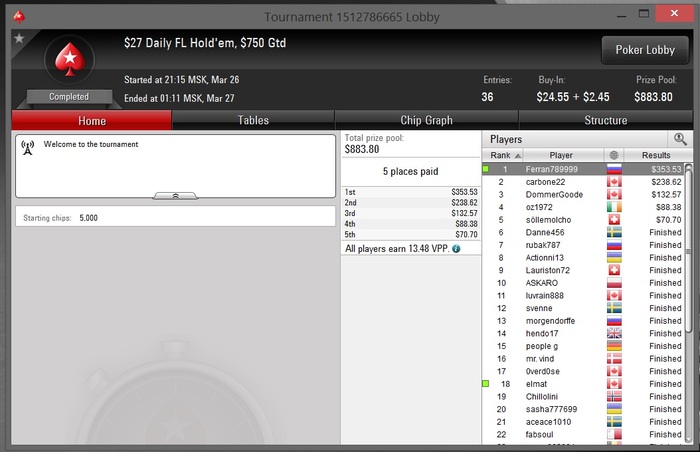Image resolution: width=700 pixels, height=452 pixels.
Task: Switch to the Tables tab
Action: (x=253, y=121)
